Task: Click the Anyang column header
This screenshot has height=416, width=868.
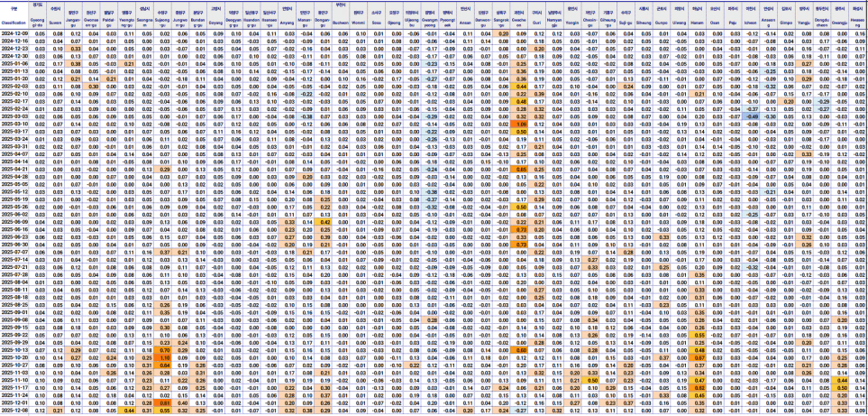Action: 288,16
